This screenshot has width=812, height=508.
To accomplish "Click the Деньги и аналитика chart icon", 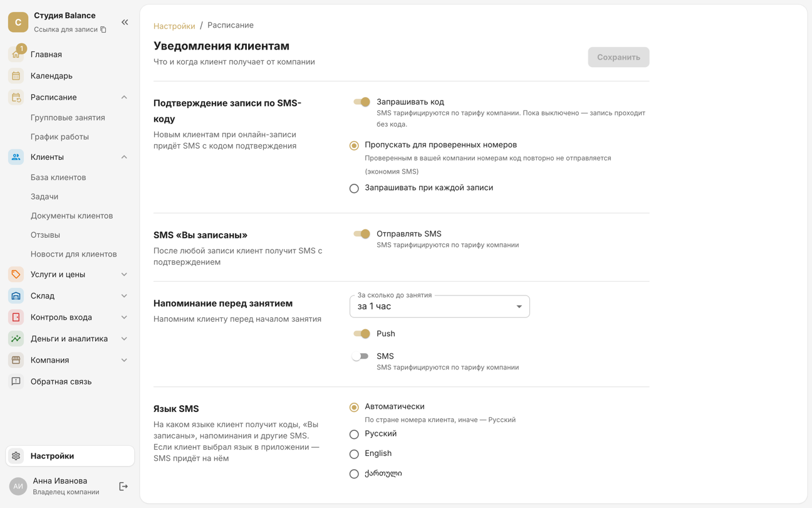I will click(x=16, y=339).
